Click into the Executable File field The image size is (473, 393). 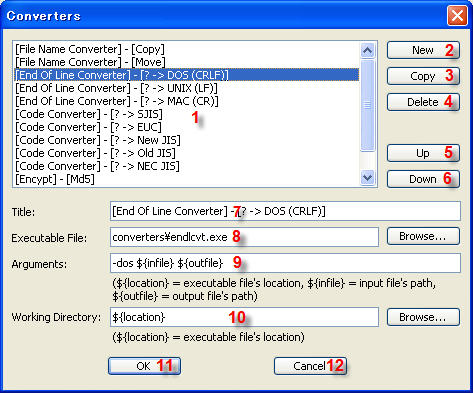(244, 237)
